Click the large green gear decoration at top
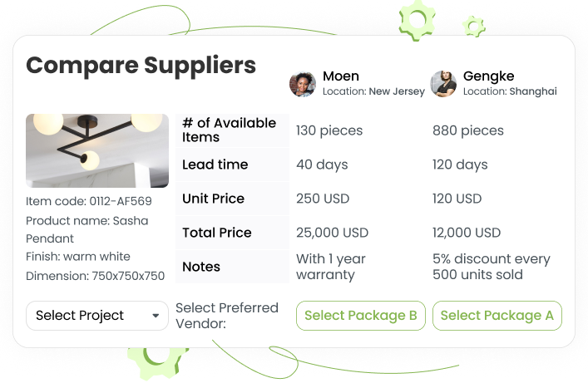 point(417,20)
